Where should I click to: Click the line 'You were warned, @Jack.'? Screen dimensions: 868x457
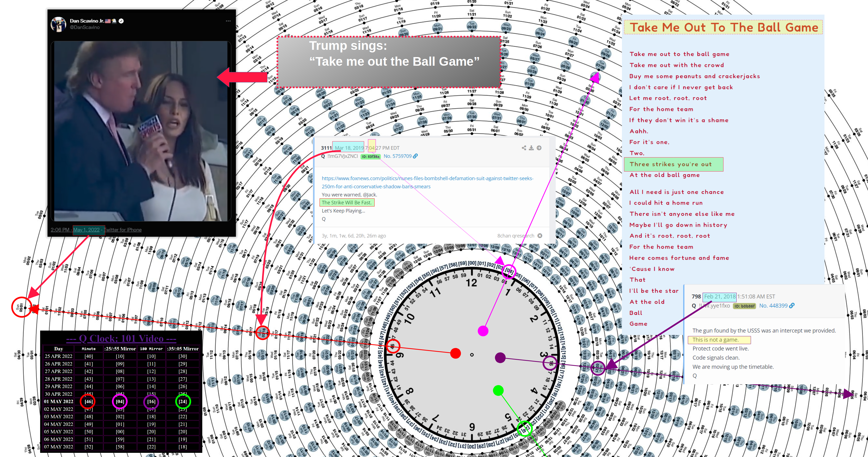(x=350, y=194)
